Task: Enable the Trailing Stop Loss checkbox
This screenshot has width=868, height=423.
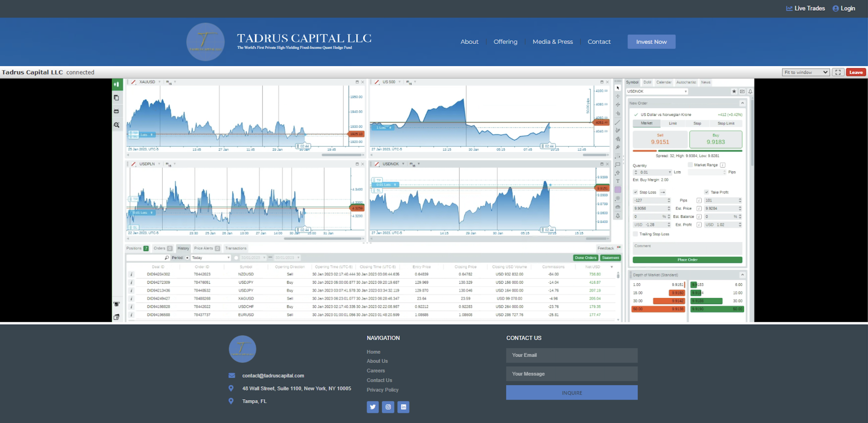Action: tap(635, 234)
